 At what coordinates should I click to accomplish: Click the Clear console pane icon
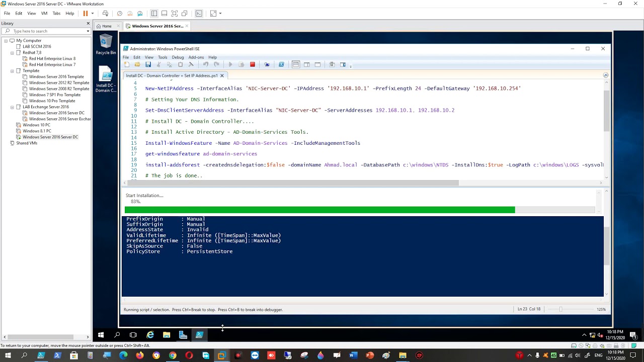[x=191, y=64]
